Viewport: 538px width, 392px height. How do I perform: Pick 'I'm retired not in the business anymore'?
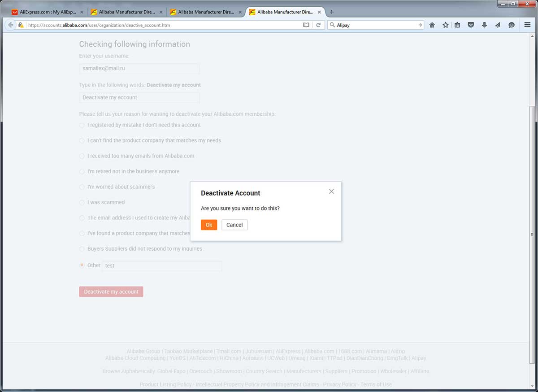coord(82,171)
